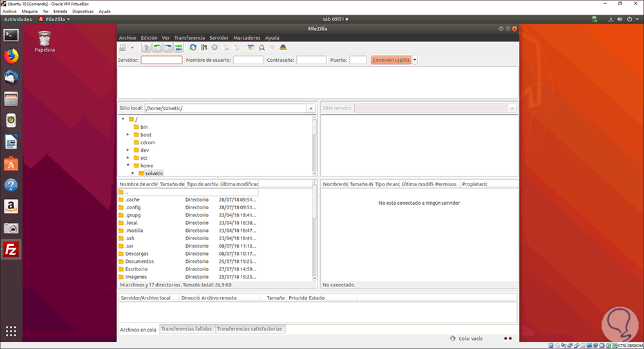Open the Marcadores menu

click(247, 38)
